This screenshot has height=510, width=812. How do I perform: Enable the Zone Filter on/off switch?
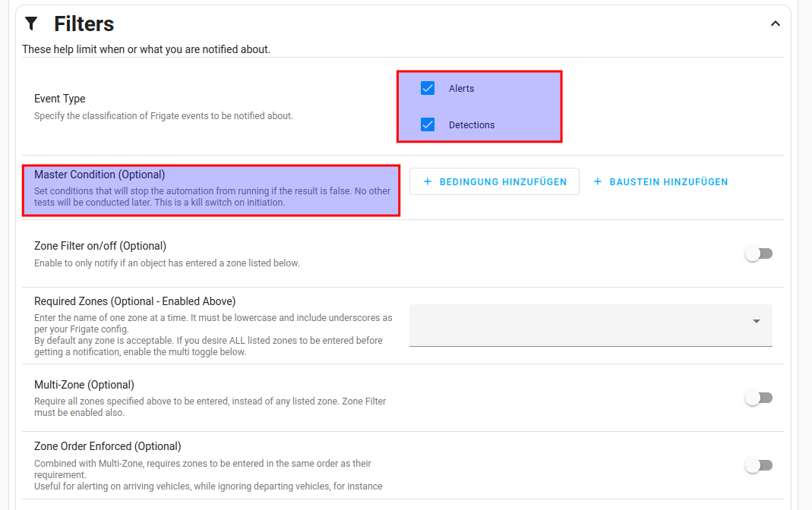758,253
